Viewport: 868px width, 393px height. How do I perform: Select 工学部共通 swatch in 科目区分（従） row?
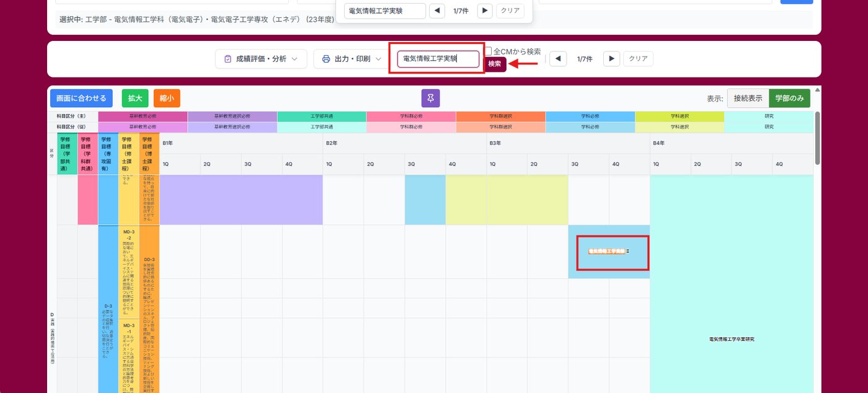(322, 126)
